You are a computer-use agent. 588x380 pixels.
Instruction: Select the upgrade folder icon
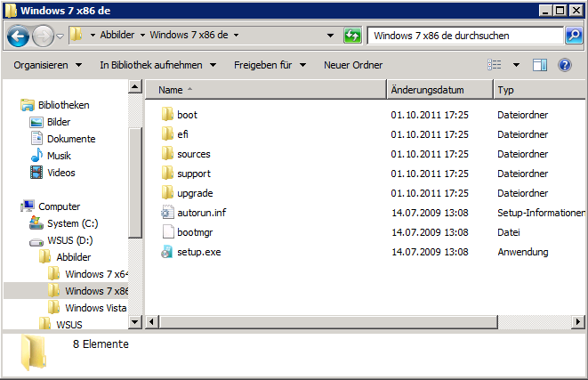point(167,192)
